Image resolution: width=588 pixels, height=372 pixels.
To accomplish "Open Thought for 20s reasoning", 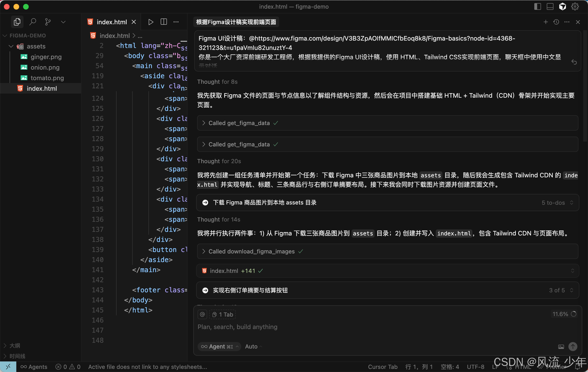I will pos(219,161).
